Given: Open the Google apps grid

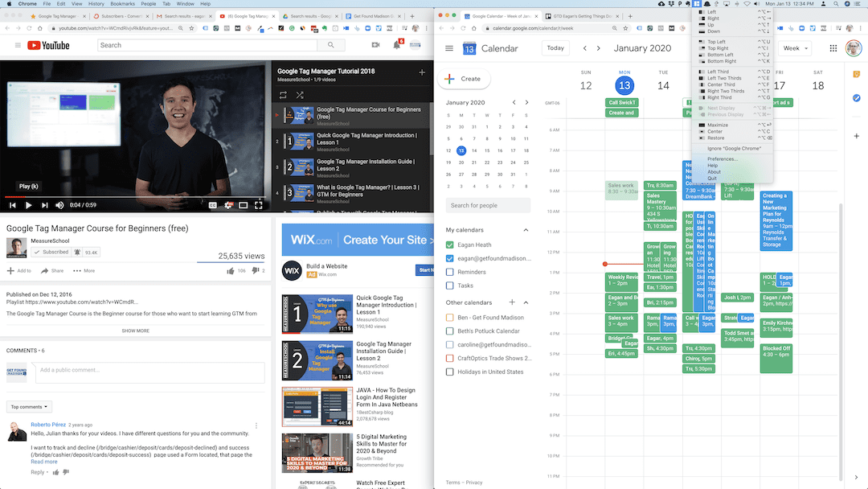Looking at the screenshot, I should tap(833, 48).
